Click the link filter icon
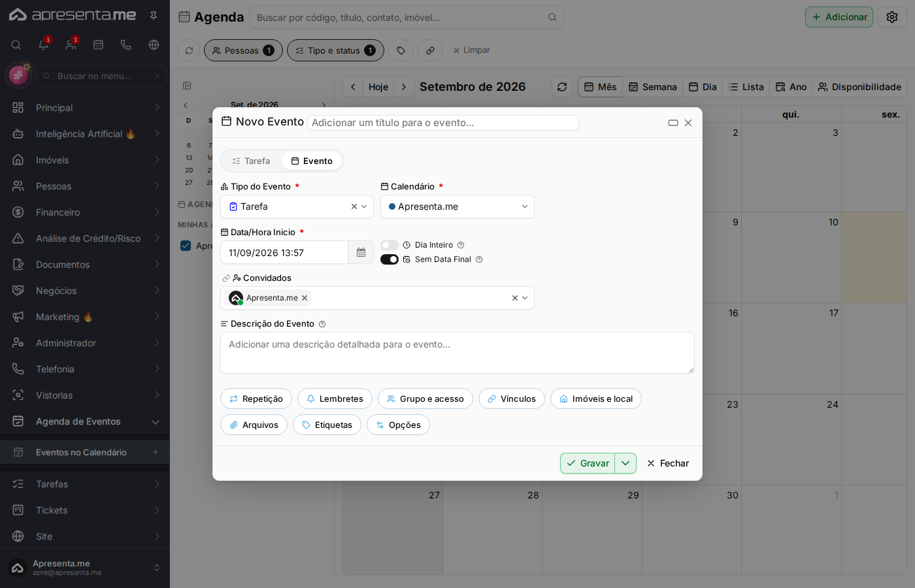The height and width of the screenshot is (588, 915). point(431,50)
